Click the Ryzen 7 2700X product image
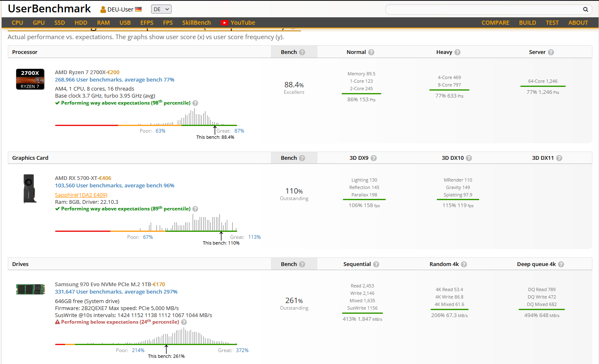 tap(30, 79)
